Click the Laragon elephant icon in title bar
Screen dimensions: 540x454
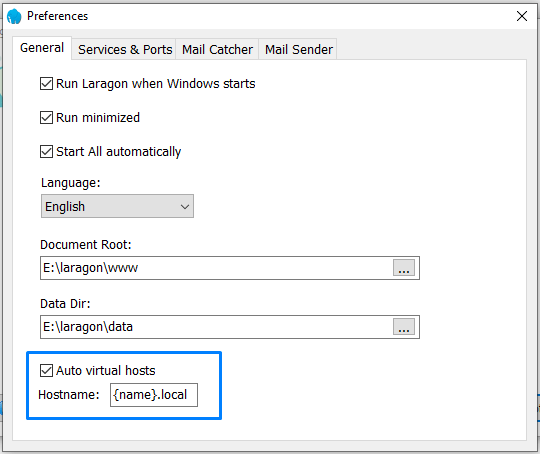(x=14, y=16)
